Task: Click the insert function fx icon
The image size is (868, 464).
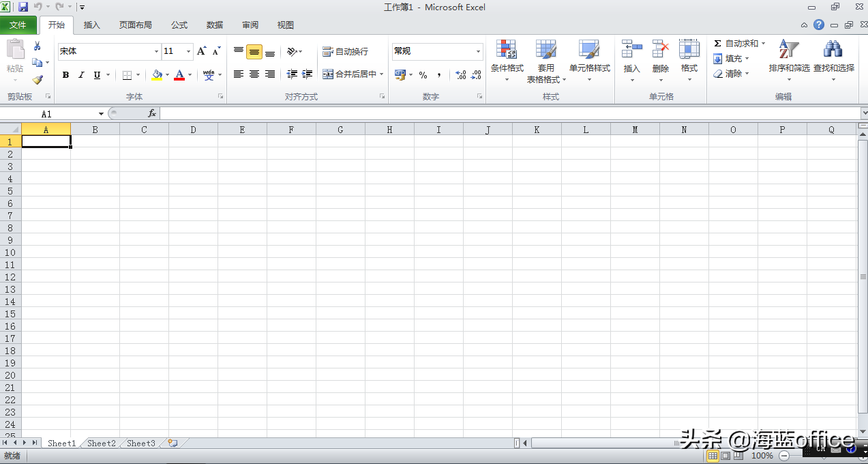Action: pyautogui.click(x=151, y=113)
